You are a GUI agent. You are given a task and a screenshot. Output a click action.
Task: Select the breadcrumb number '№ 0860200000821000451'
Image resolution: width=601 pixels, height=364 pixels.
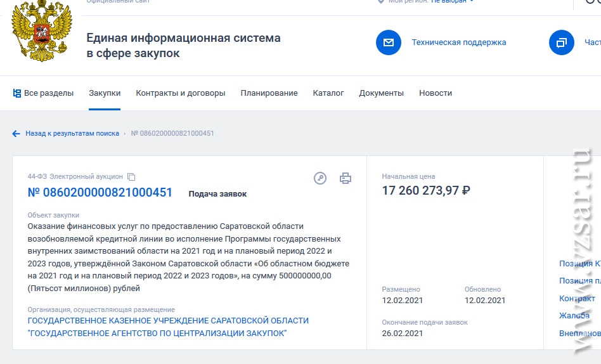(x=172, y=133)
